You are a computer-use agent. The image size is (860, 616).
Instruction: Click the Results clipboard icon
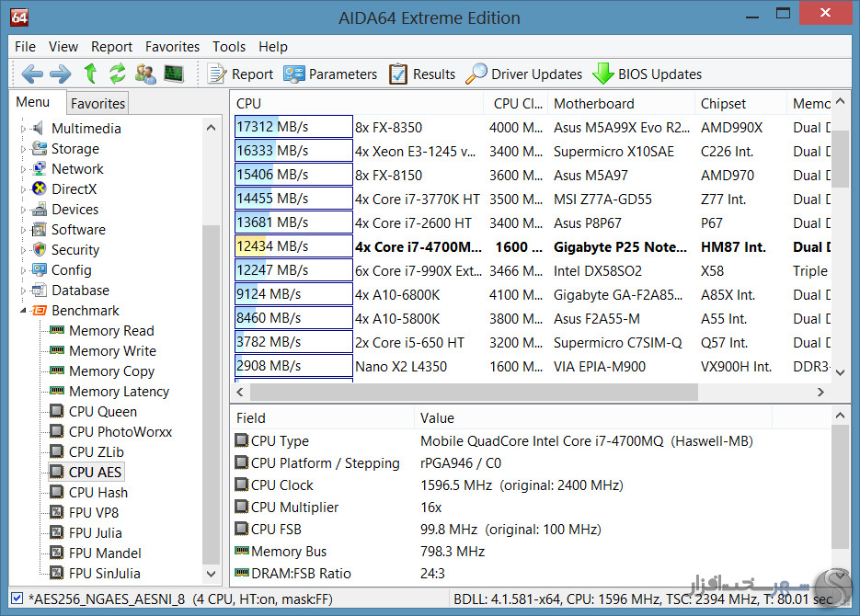(x=398, y=74)
